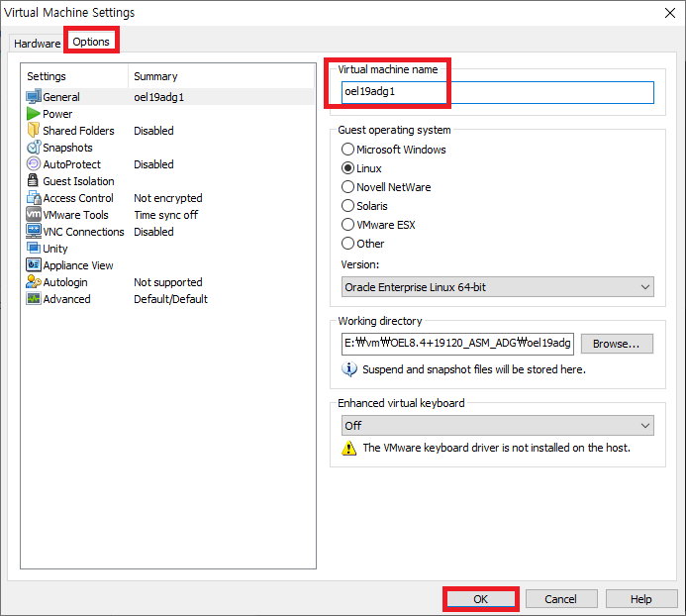Choose Novell NetWare radio button
The image size is (686, 616).
[347, 187]
